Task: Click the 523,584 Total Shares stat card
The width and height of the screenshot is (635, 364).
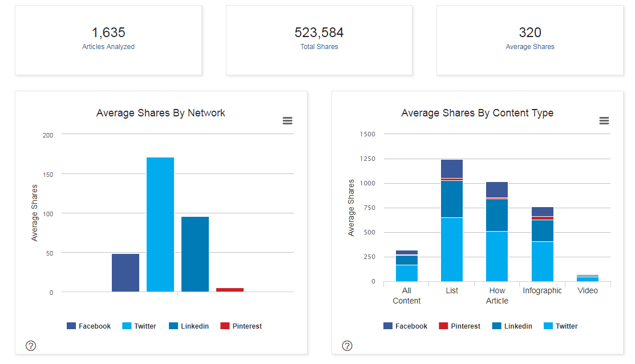Action: 319,40
